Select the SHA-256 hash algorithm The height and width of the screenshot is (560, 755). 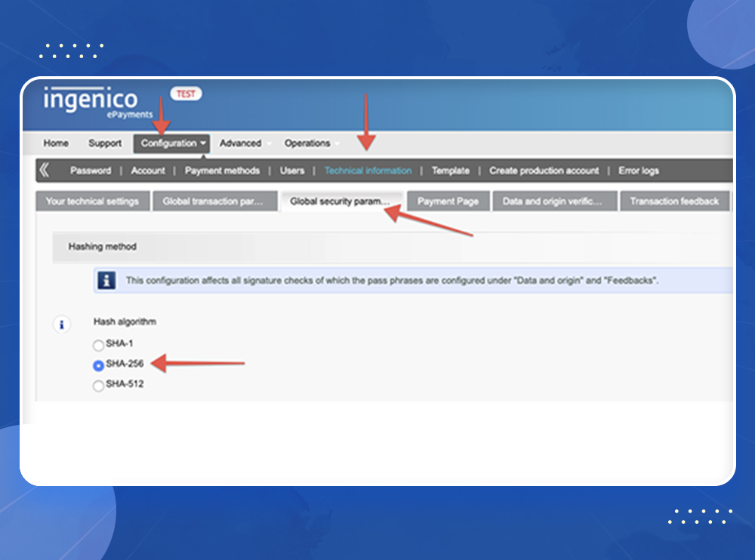[98, 365]
